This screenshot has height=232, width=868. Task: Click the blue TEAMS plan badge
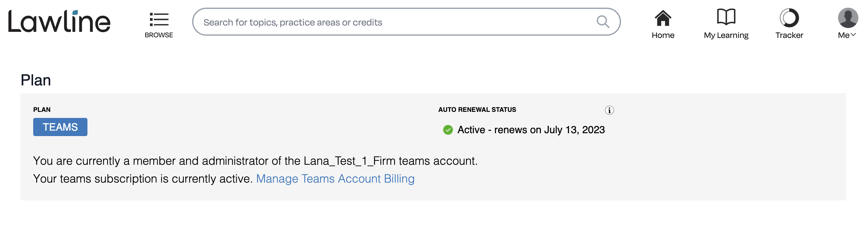click(60, 127)
